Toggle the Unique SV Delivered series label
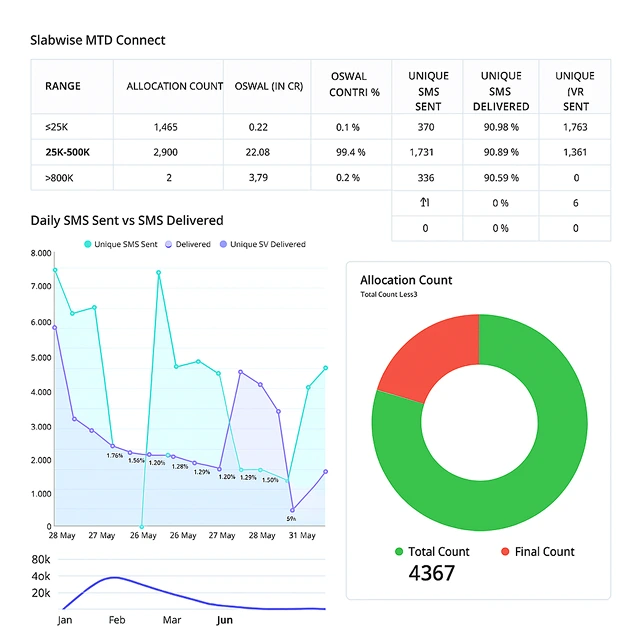The width and height of the screenshot is (629, 629). 268,244
